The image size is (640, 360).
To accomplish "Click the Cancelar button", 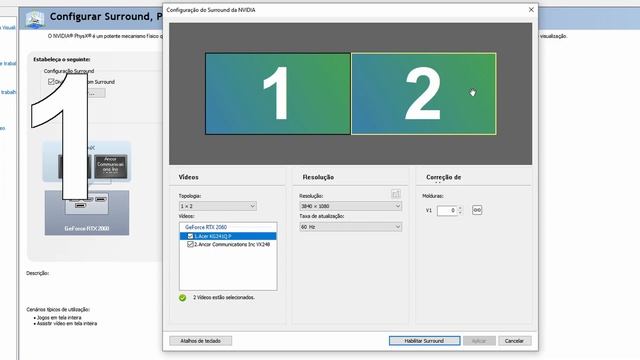I will point(514,340).
